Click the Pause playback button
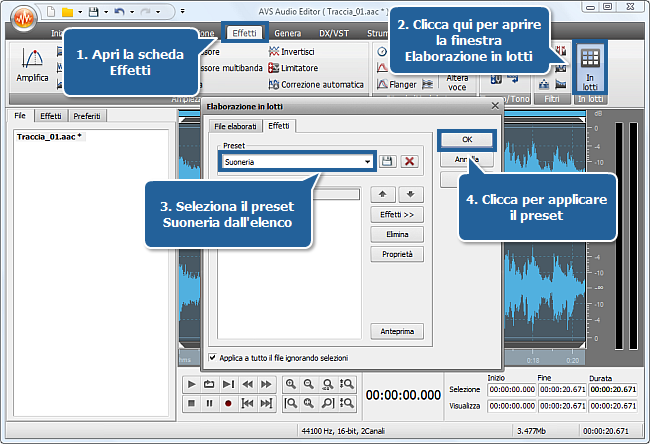 point(210,403)
